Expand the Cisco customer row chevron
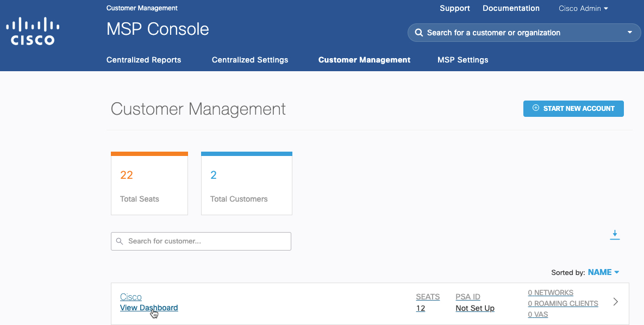 616,302
